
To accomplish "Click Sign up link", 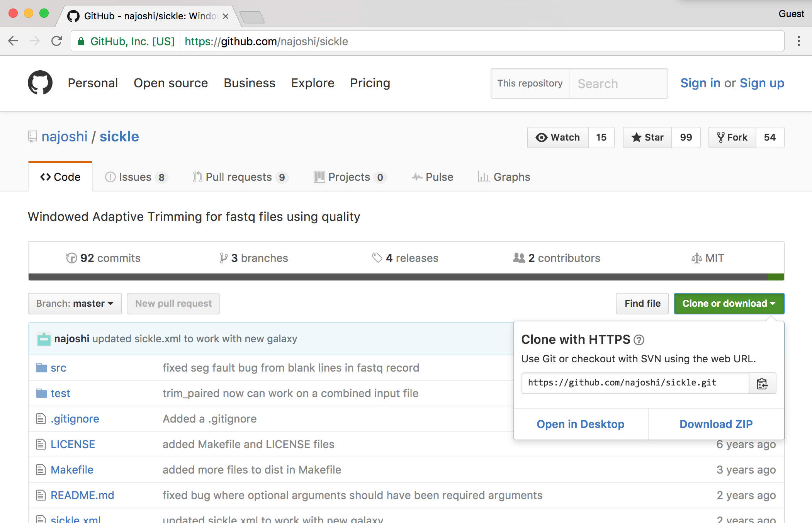I will [762, 83].
